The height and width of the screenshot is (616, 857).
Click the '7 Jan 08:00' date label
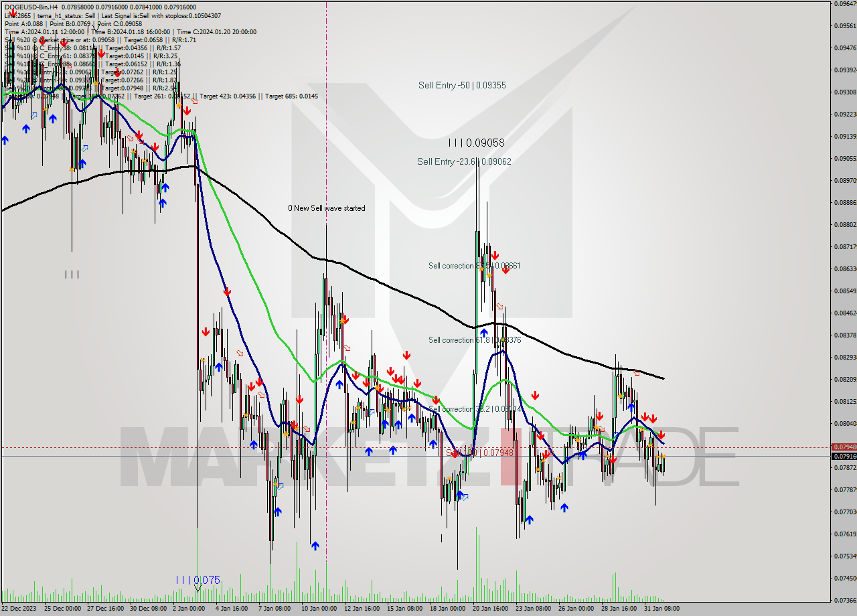[x=275, y=609]
